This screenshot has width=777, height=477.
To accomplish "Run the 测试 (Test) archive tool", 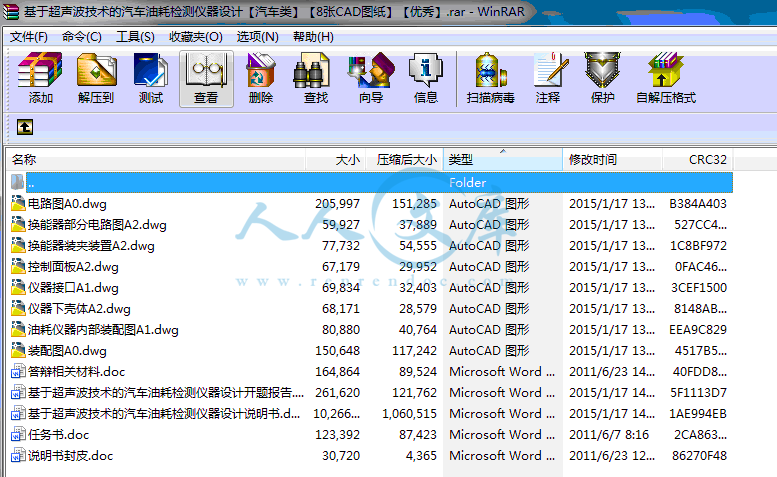I will 151,71.
